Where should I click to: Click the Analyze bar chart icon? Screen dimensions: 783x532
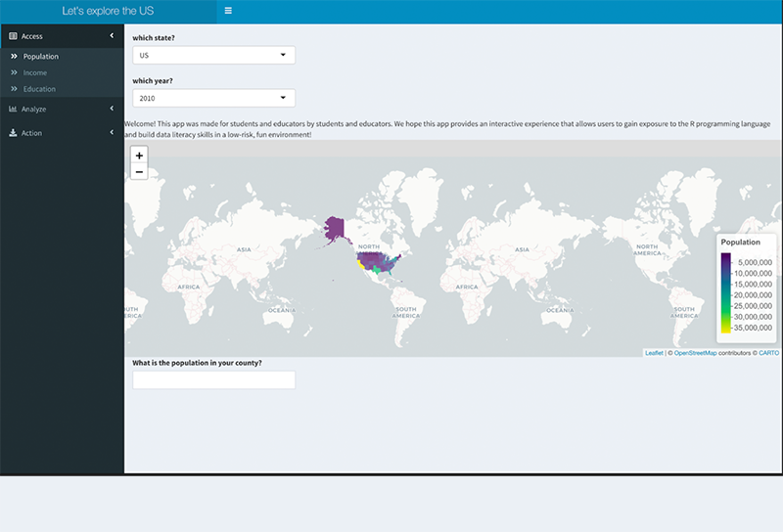[x=13, y=109]
